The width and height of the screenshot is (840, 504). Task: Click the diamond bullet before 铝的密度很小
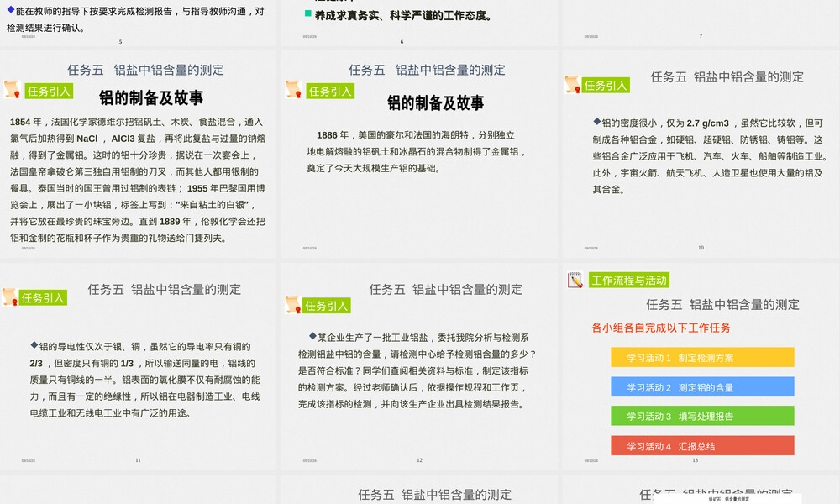pos(596,122)
